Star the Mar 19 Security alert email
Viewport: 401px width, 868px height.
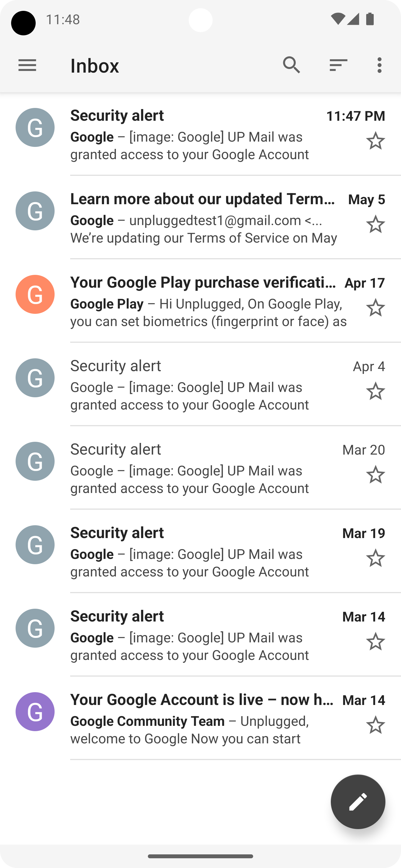coord(375,558)
